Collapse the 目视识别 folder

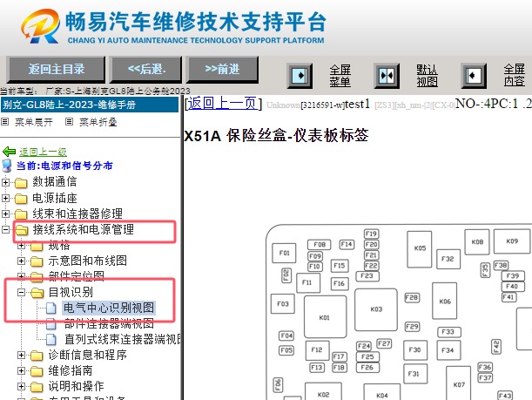pos(21,292)
